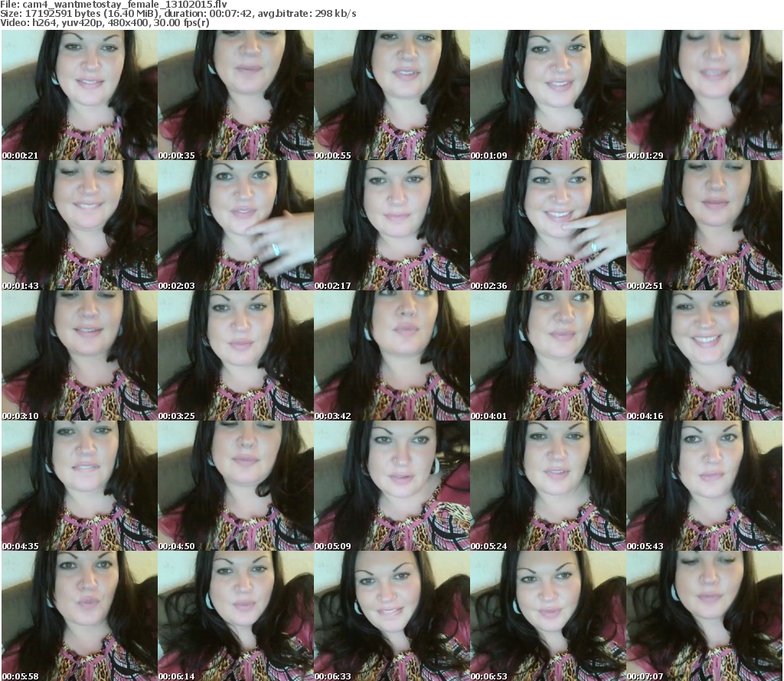Open the frame stamped 00:06:14
The image size is (784, 681).
[236, 615]
